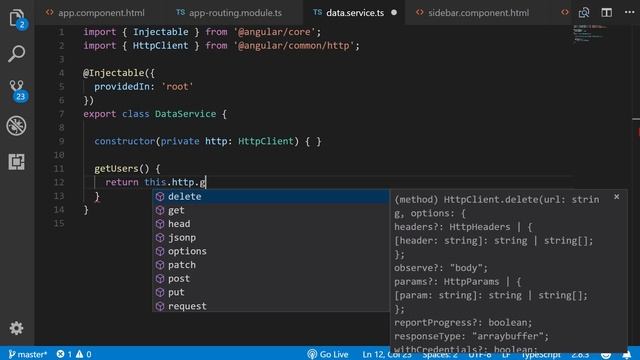
Task: Open the notifications bell icon
Action: click(x=627, y=354)
